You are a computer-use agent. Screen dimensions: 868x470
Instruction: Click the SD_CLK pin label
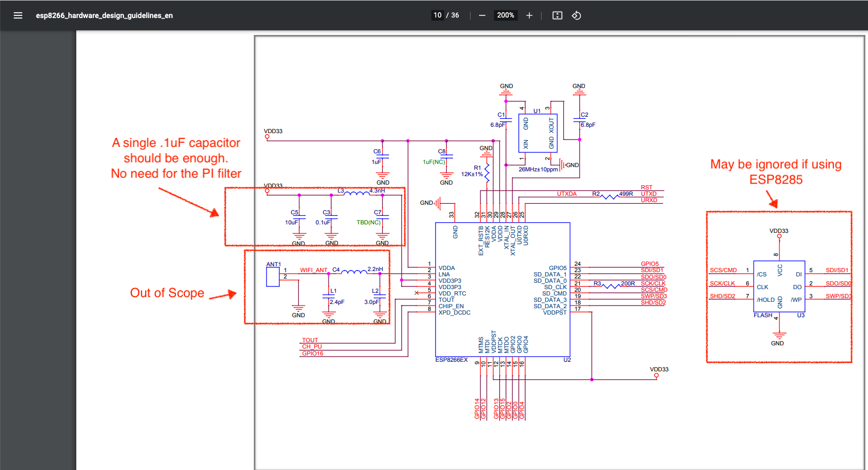(x=555, y=287)
